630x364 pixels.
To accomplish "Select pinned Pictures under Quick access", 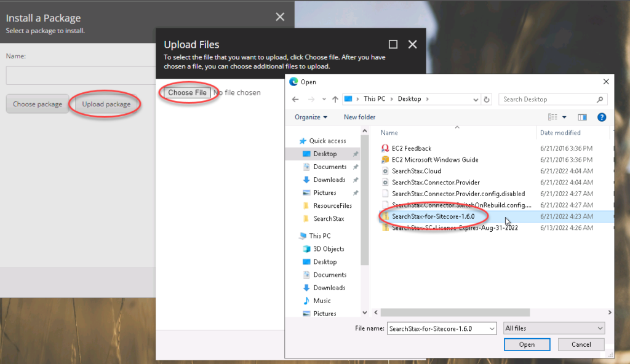I will tap(319, 193).
